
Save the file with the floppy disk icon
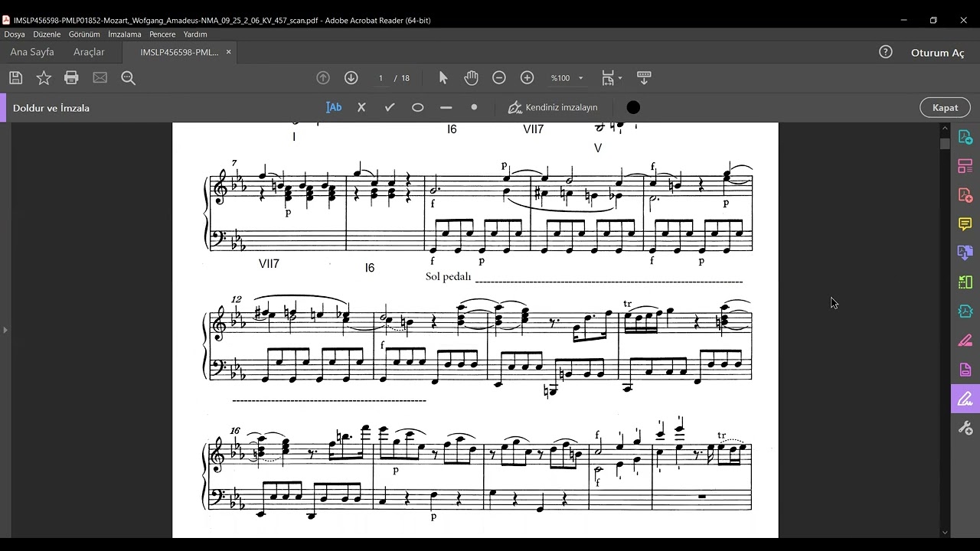16,77
